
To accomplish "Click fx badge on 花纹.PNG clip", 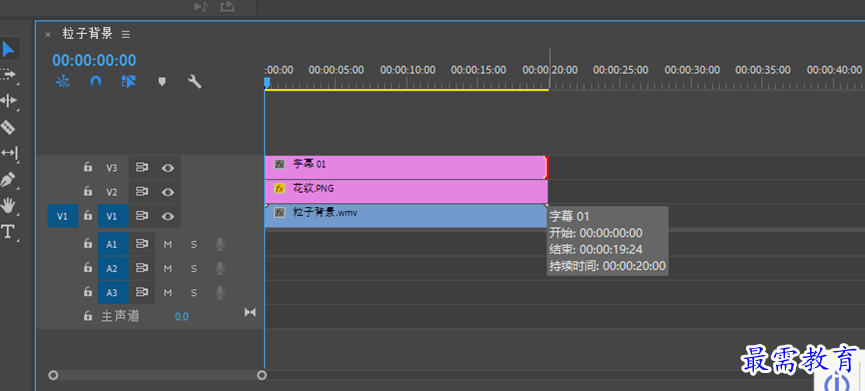I will pyautogui.click(x=280, y=189).
